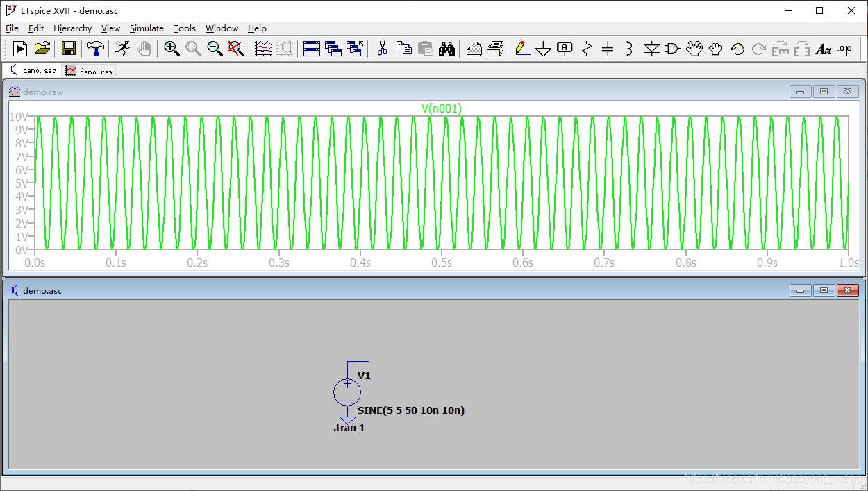The image size is (868, 491).
Task: Click the 0.5s time axis label
Action: tap(441, 263)
